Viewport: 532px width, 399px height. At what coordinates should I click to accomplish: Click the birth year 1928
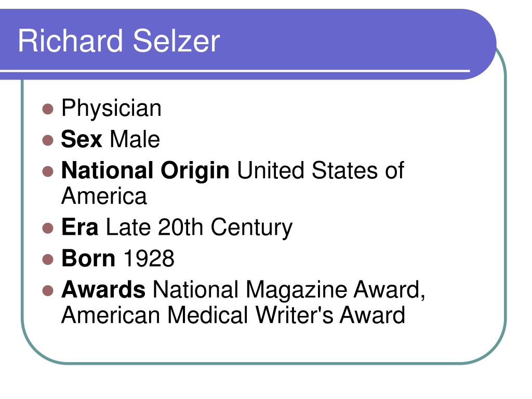click(149, 259)
